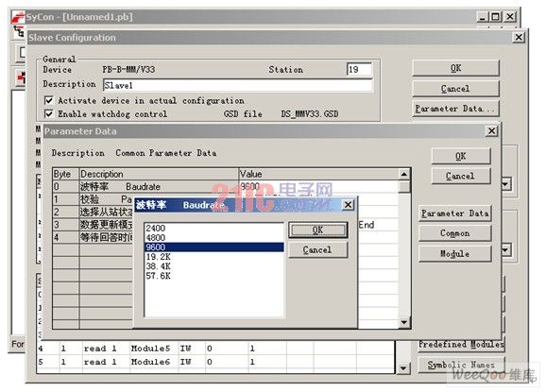Cancel the Baudrate dialog
546x392 pixels.
click(317, 250)
